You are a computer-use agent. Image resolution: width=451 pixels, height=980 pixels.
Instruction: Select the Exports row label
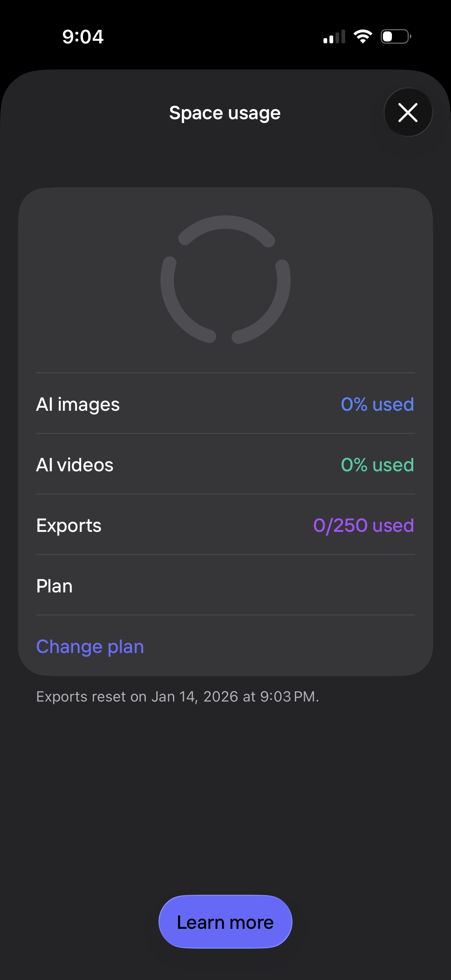(x=69, y=526)
